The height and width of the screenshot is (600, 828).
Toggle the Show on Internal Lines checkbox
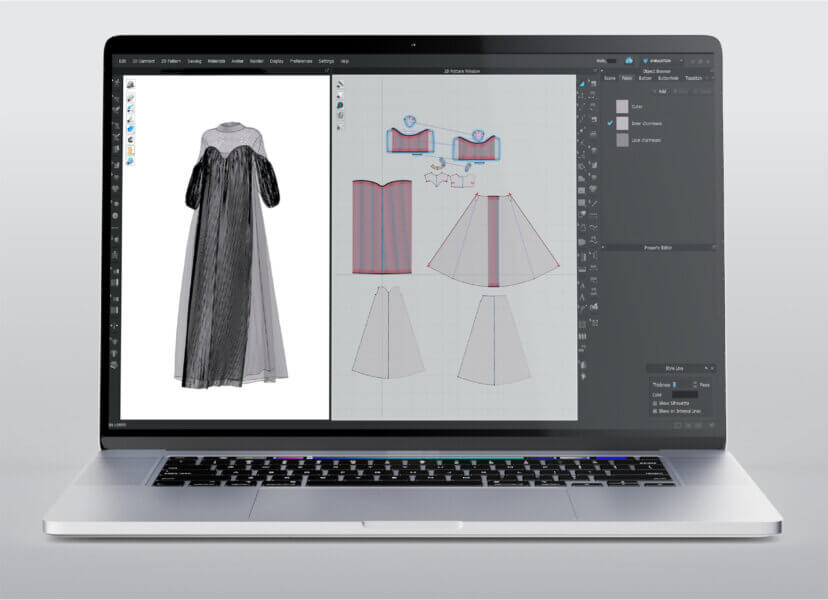[656, 411]
